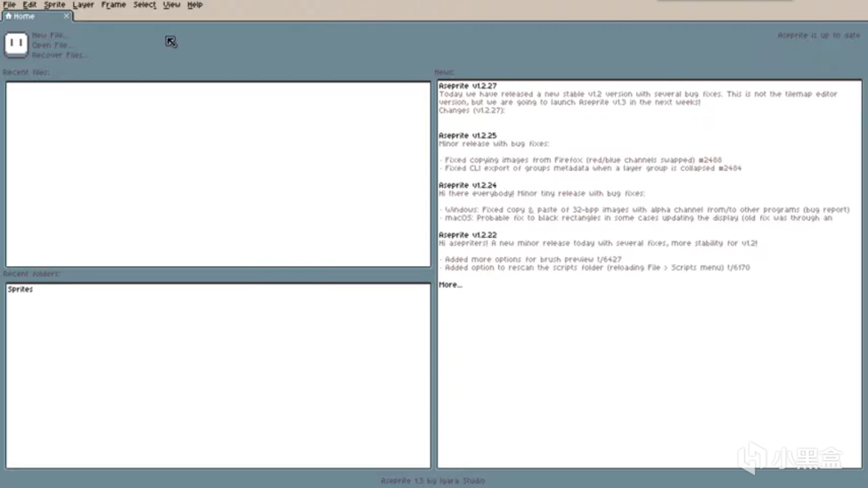Click the "Fixed CLI export of groups metadata" text

(517, 168)
